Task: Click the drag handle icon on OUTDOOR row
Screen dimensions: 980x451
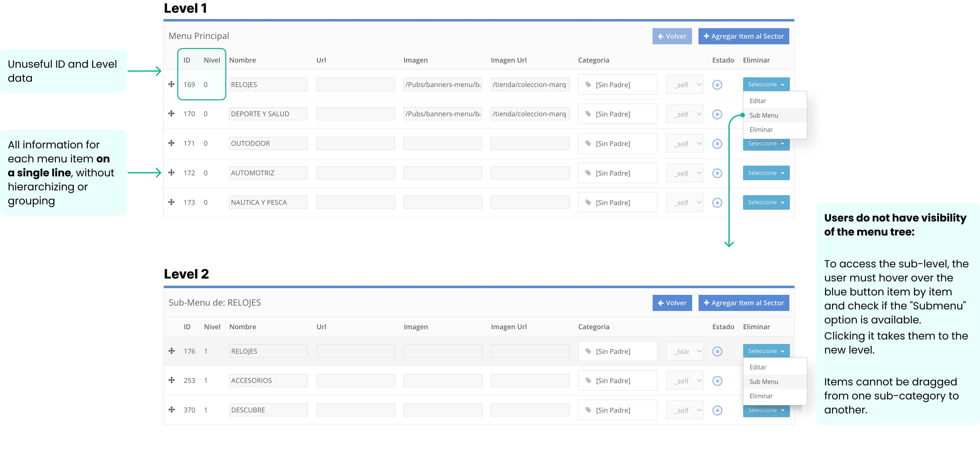Action: click(171, 143)
